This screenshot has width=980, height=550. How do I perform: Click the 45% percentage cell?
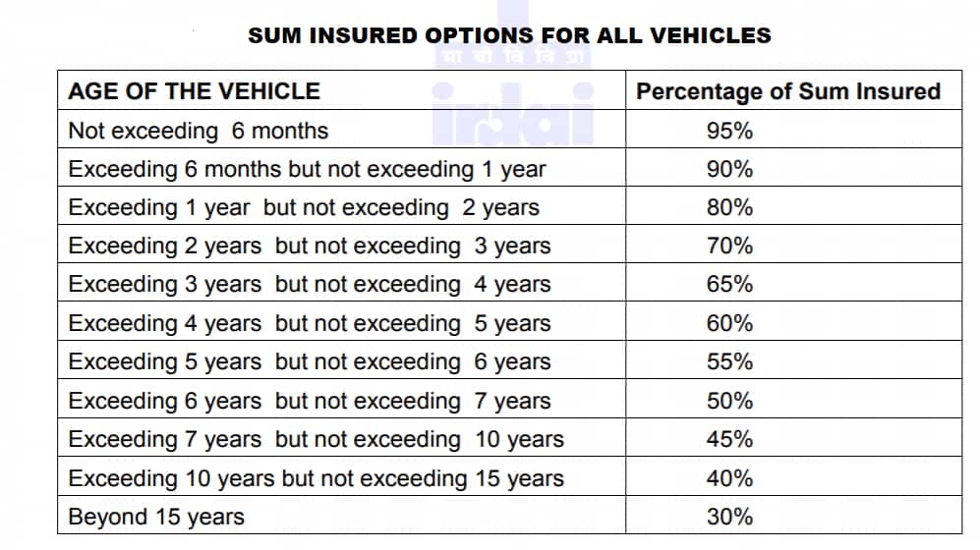pyautogui.click(x=729, y=439)
